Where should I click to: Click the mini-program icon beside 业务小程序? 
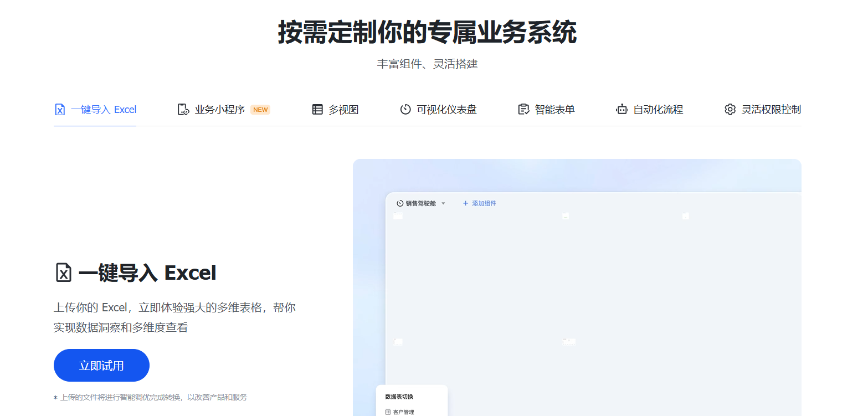pyautogui.click(x=182, y=109)
